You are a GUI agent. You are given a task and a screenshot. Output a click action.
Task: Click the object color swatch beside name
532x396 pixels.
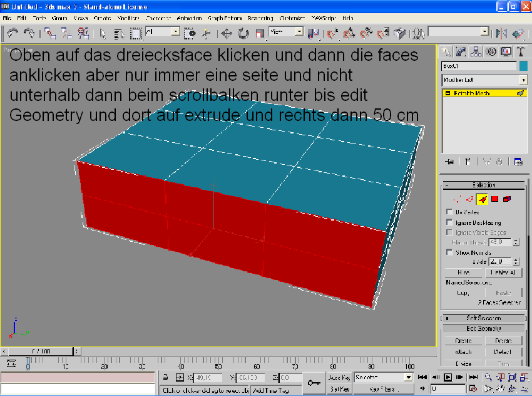tap(523, 66)
